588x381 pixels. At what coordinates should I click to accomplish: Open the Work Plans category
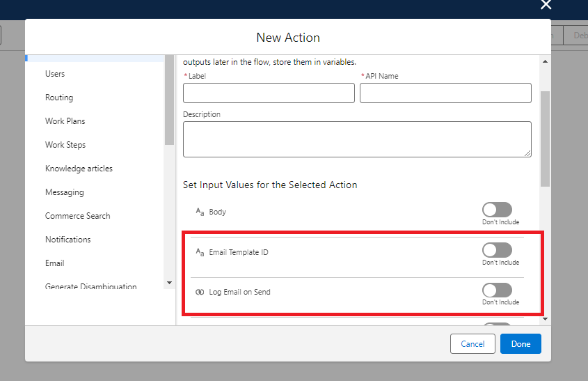point(65,121)
